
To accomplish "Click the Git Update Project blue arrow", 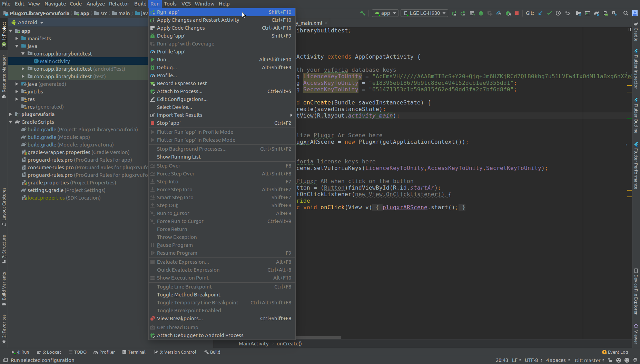I will 540,13.
